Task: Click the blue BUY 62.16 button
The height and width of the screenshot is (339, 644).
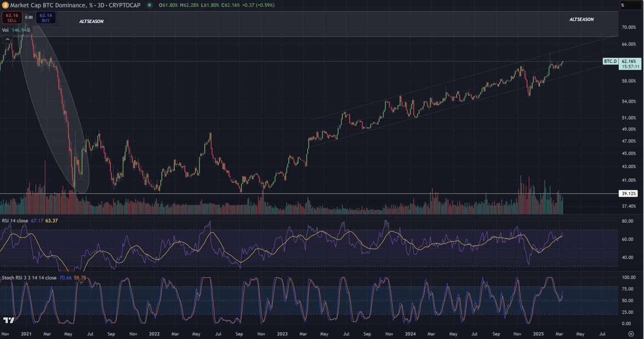Action: tap(46, 17)
